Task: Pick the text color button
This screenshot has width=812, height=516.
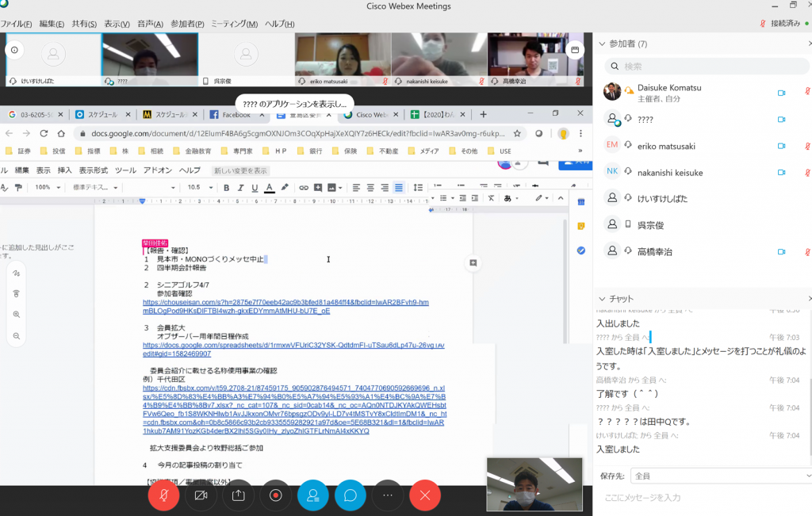Action: pyautogui.click(x=269, y=188)
